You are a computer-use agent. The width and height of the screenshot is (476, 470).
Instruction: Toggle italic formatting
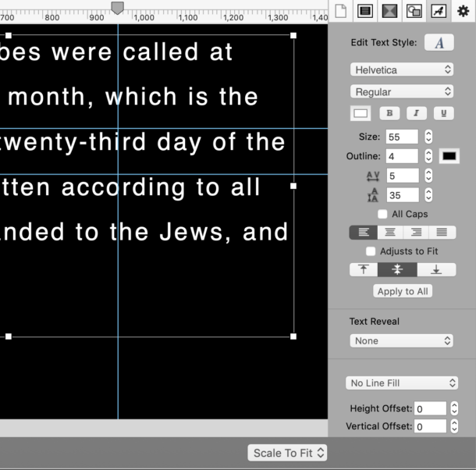417,113
